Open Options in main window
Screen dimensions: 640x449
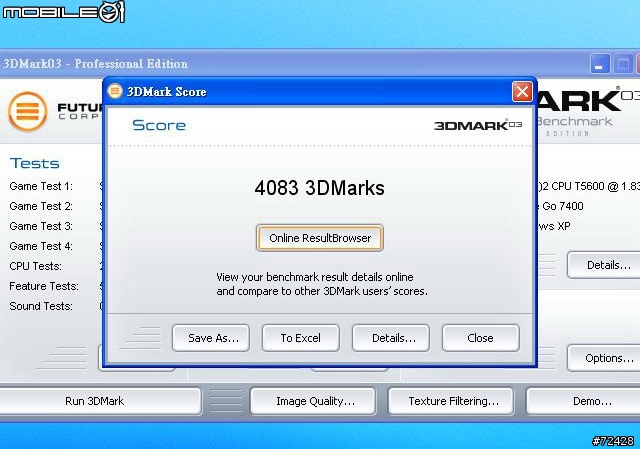click(x=604, y=358)
